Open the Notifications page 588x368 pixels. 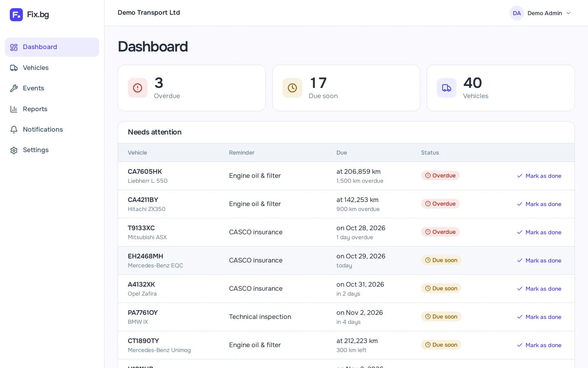(52, 130)
